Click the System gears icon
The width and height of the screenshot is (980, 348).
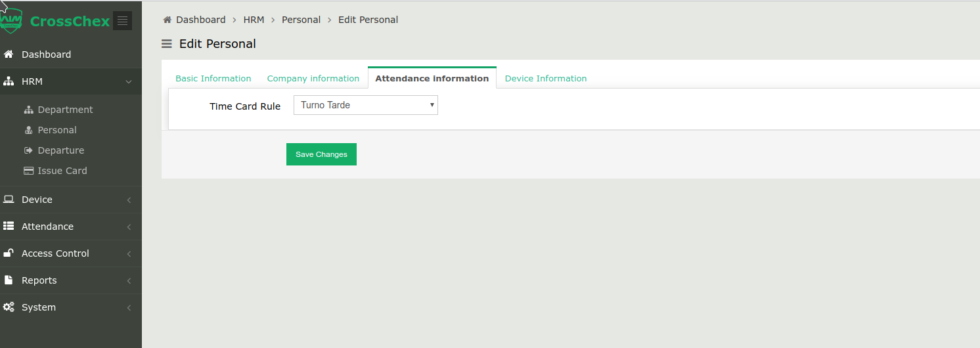coord(9,307)
